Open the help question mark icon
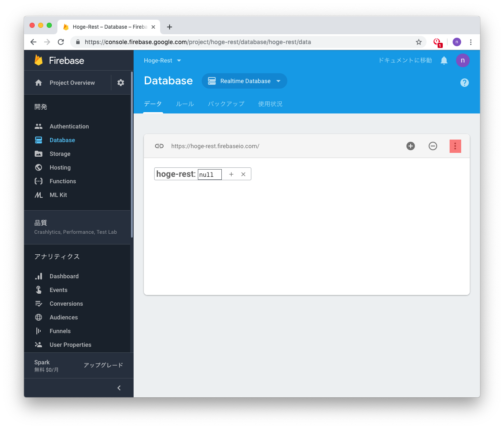Image resolution: width=504 pixels, height=429 pixels. (x=465, y=83)
